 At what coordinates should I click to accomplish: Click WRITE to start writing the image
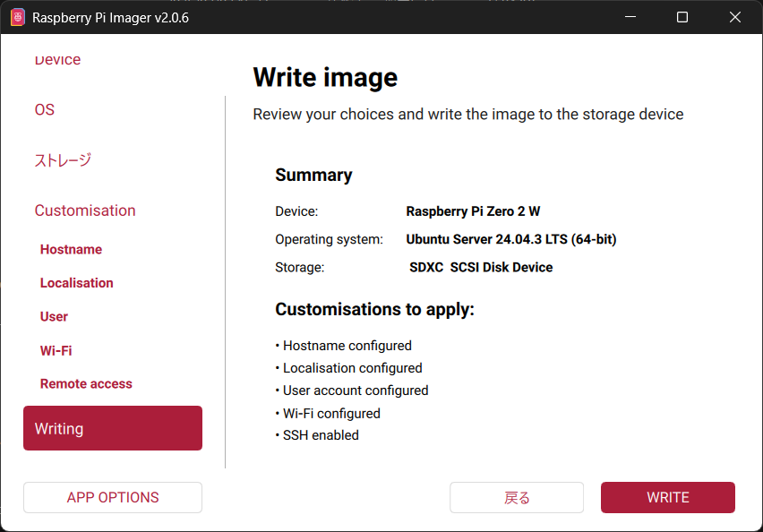click(667, 498)
